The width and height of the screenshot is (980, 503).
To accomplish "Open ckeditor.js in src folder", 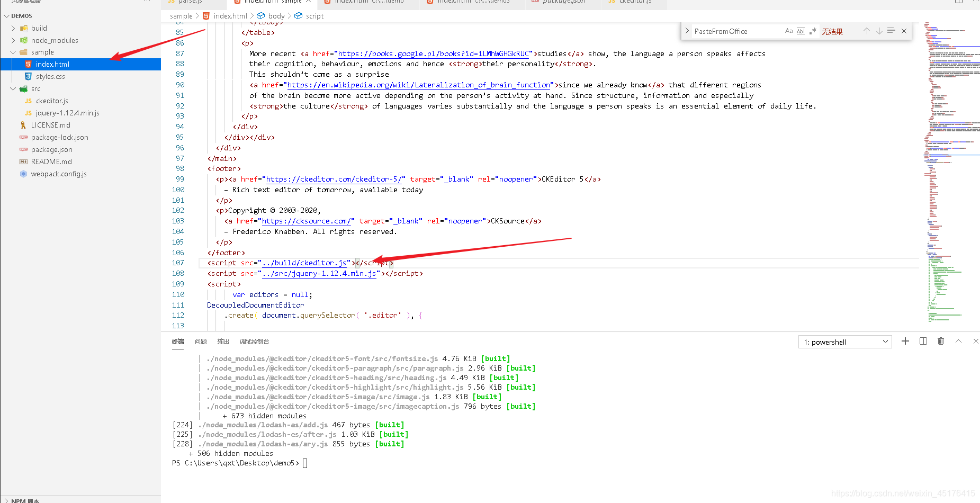I will (52, 101).
